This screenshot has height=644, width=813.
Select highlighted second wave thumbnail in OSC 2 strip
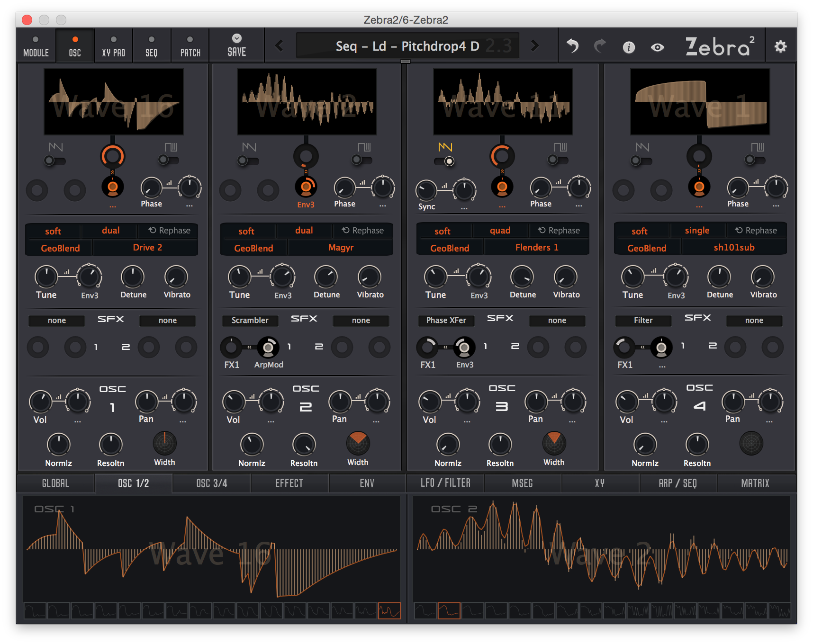pos(449,611)
